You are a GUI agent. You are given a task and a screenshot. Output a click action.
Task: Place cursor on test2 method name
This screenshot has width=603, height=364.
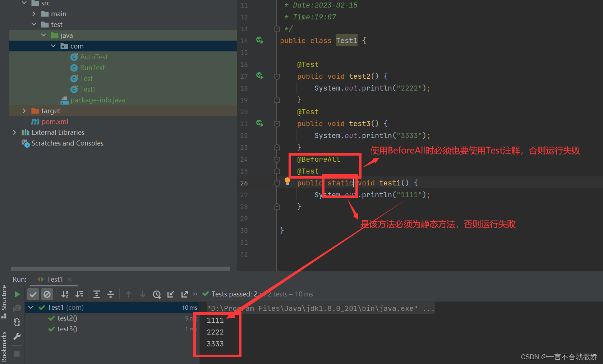pos(360,76)
